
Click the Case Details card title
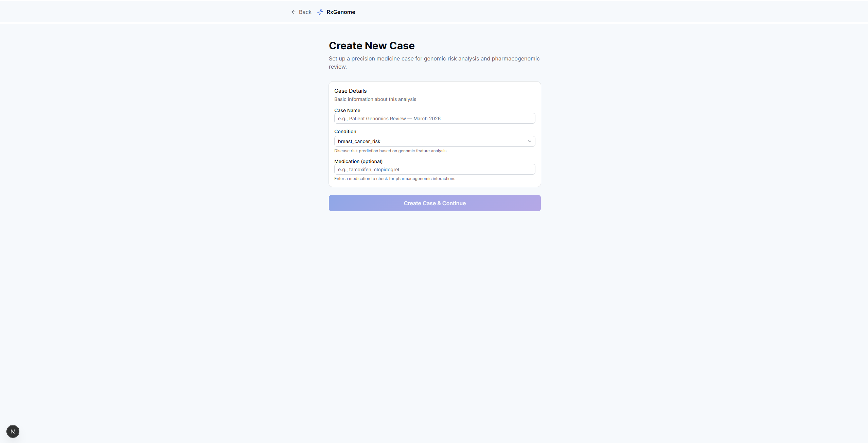[350, 91]
